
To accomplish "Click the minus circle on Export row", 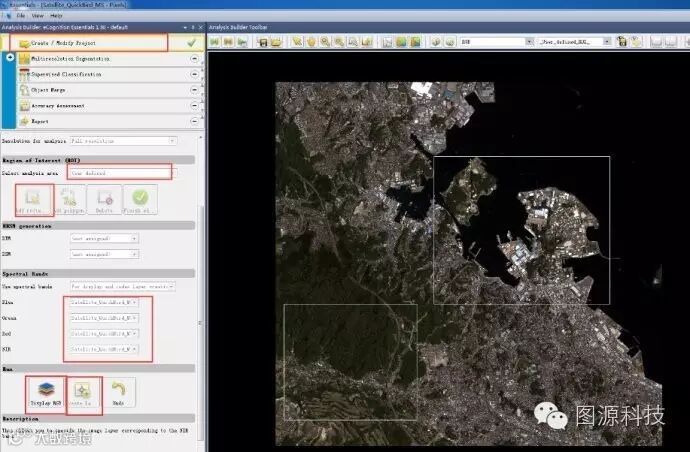I will [x=194, y=121].
